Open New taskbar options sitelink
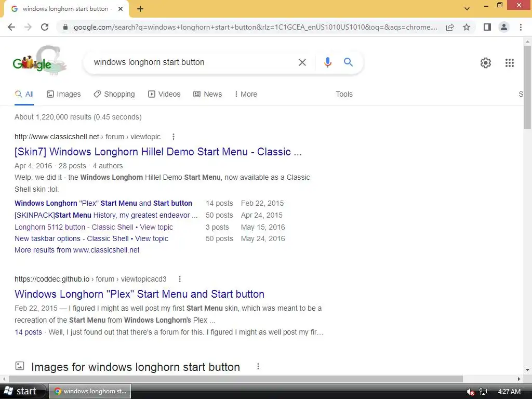532x399 pixels. (x=91, y=238)
